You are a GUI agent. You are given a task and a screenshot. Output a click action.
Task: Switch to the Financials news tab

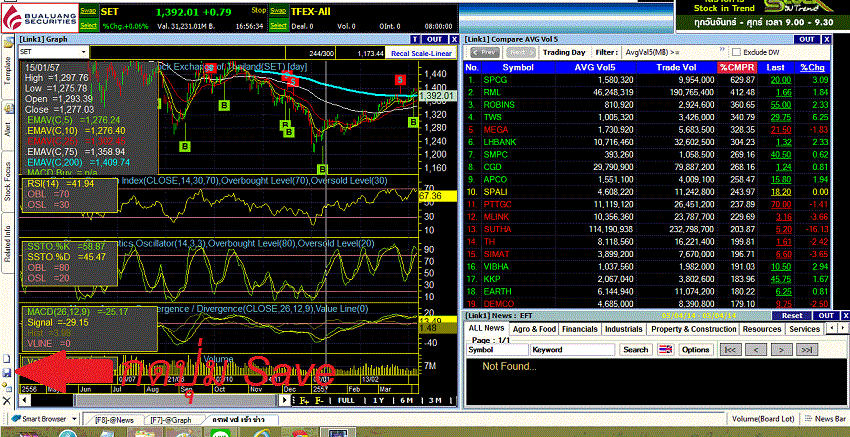(579, 329)
